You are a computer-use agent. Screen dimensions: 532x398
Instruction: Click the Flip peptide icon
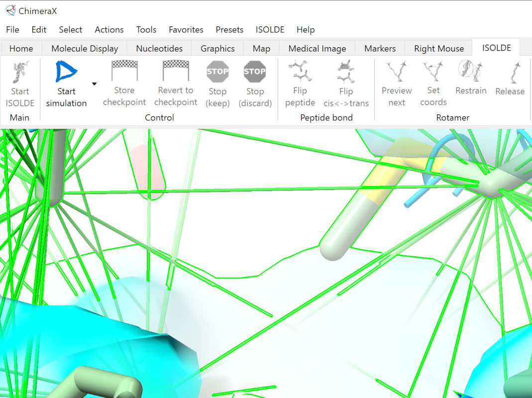click(300, 72)
